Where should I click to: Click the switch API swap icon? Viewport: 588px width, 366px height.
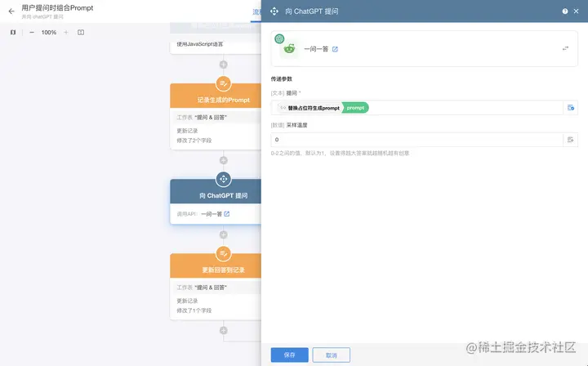565,48
